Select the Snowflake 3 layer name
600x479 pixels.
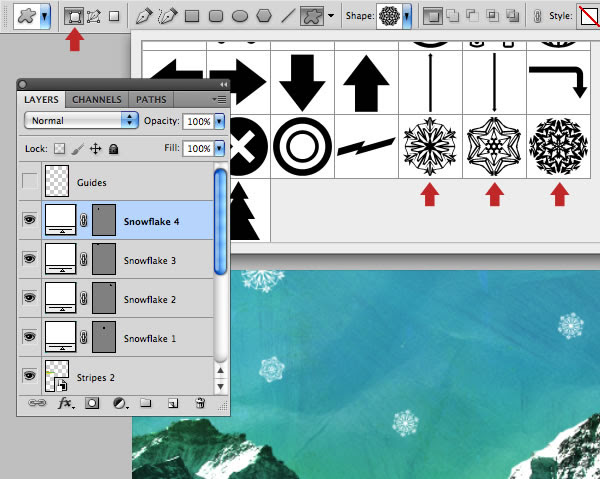[x=150, y=261]
